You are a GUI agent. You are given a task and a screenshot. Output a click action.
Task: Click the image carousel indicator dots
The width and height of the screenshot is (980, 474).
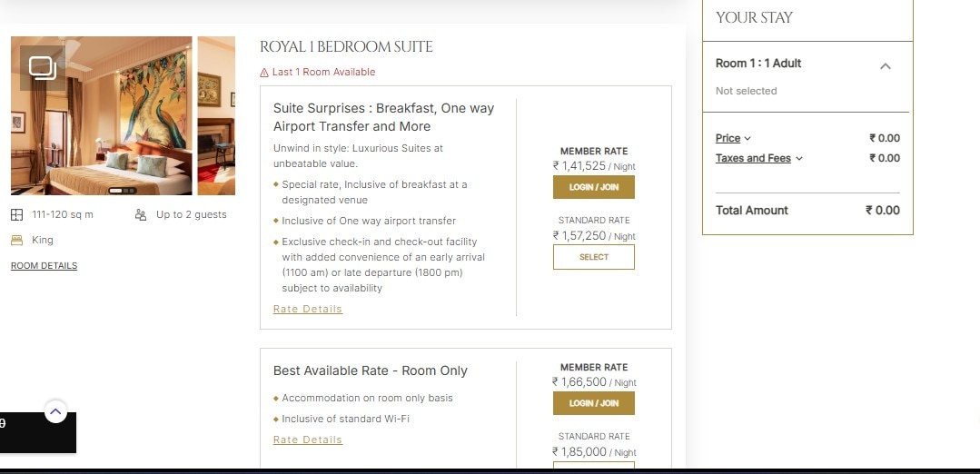(122, 191)
